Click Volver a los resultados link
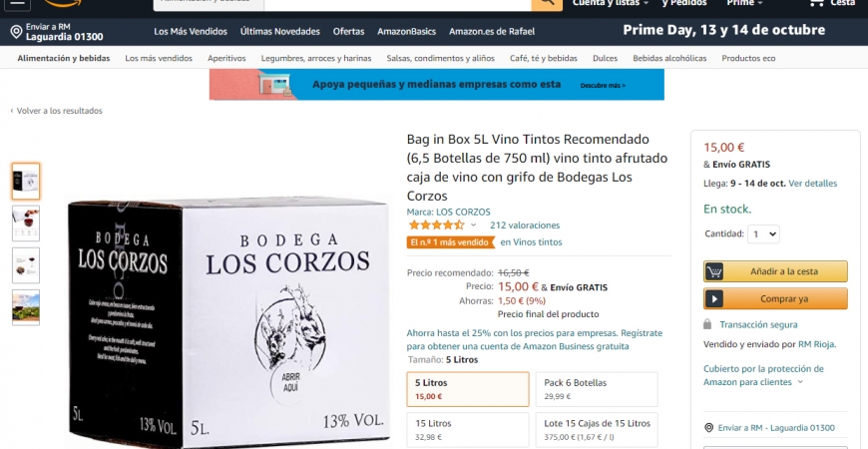Image resolution: width=868 pixels, height=449 pixels. pos(57,111)
